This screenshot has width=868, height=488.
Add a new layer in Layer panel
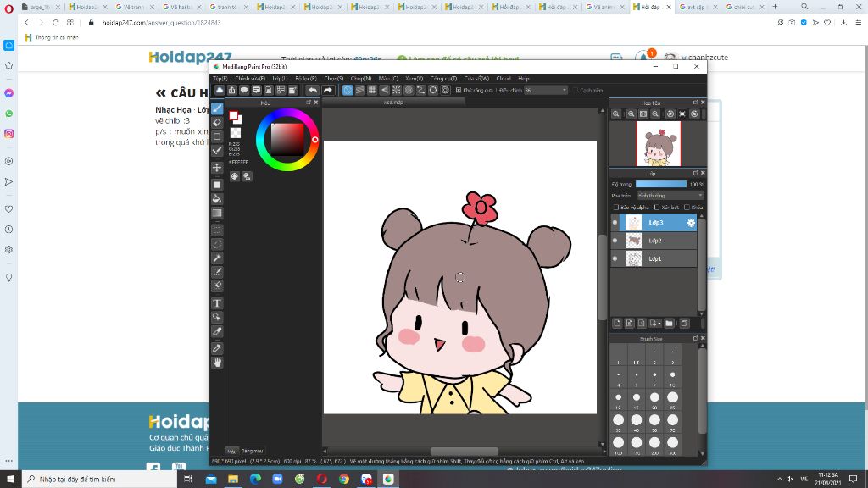click(x=617, y=323)
